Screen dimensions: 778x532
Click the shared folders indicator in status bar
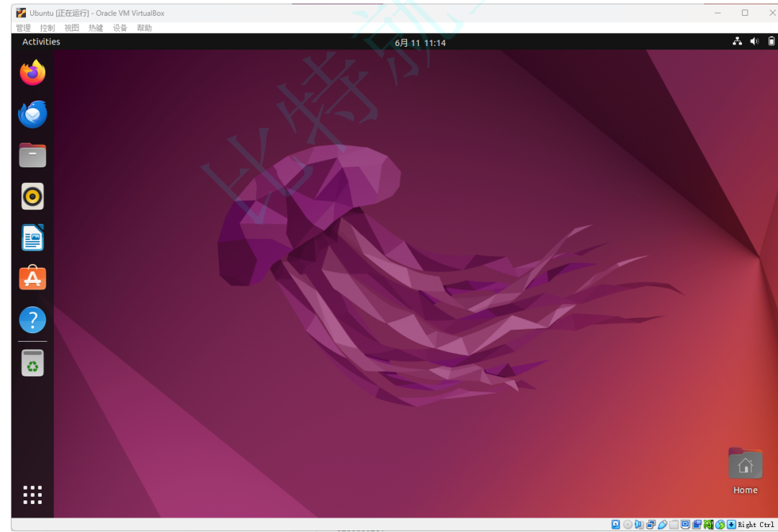point(674,524)
